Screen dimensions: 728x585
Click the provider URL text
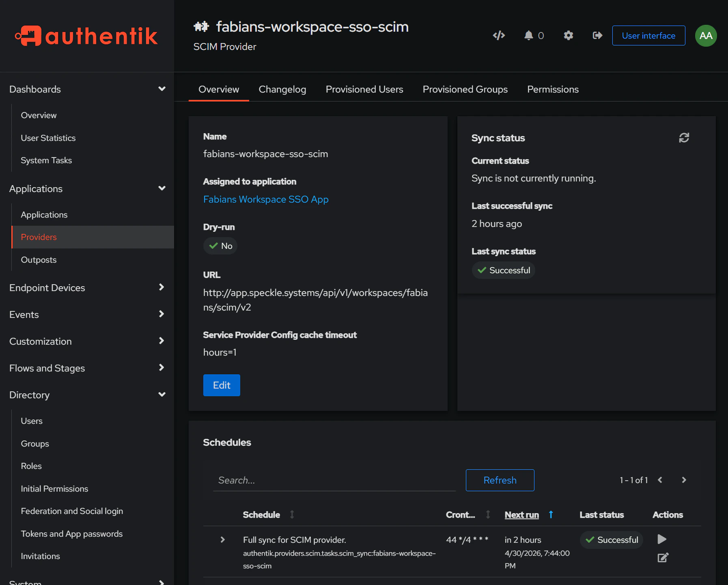pyautogui.click(x=315, y=300)
